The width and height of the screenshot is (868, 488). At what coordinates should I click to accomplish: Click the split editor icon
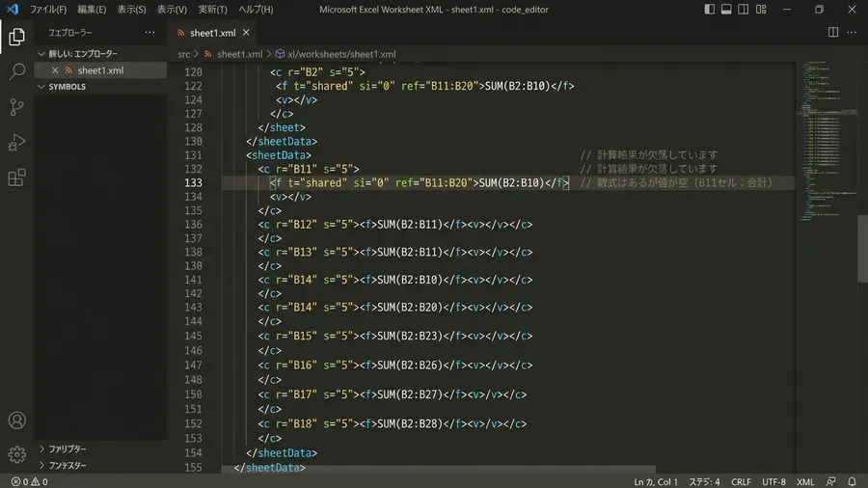point(832,32)
